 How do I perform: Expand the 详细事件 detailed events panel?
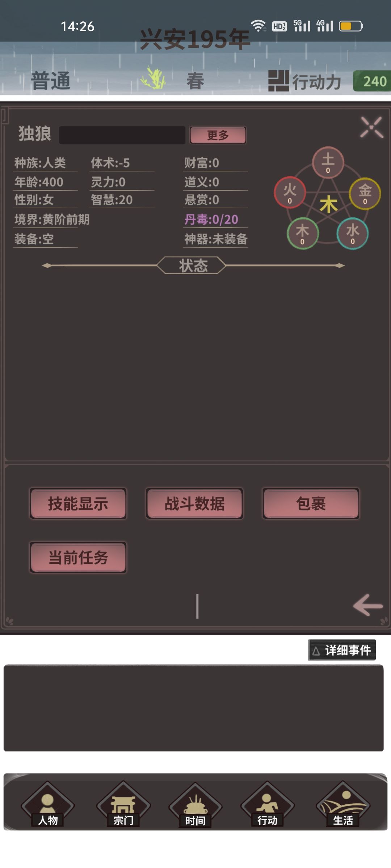click(342, 650)
